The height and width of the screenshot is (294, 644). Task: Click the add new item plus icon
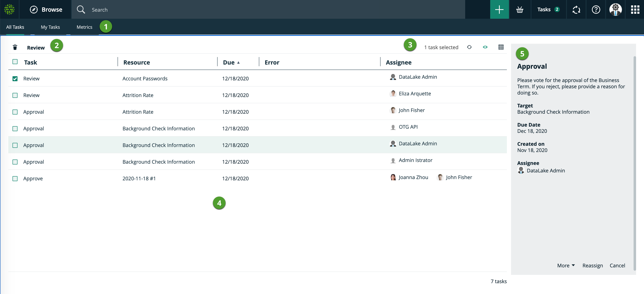point(499,9)
